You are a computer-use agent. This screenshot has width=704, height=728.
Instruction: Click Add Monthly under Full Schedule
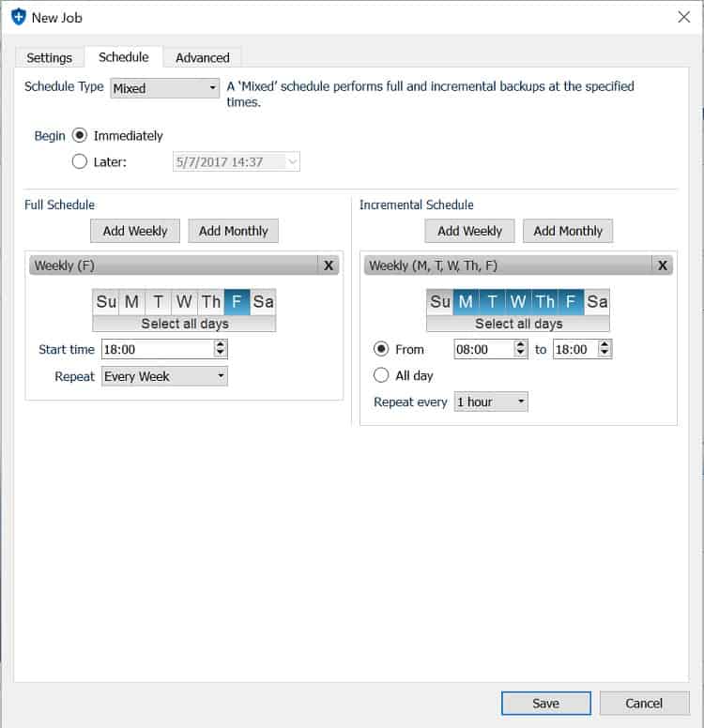pos(234,231)
